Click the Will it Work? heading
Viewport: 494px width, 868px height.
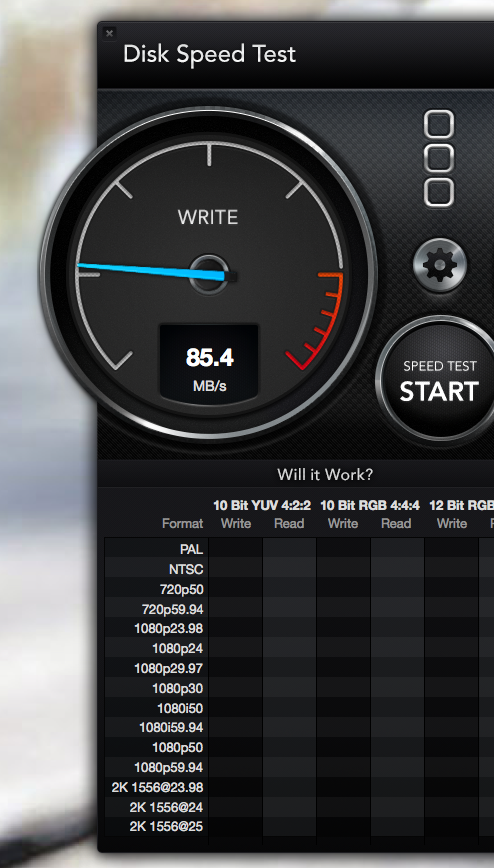pyautogui.click(x=325, y=474)
